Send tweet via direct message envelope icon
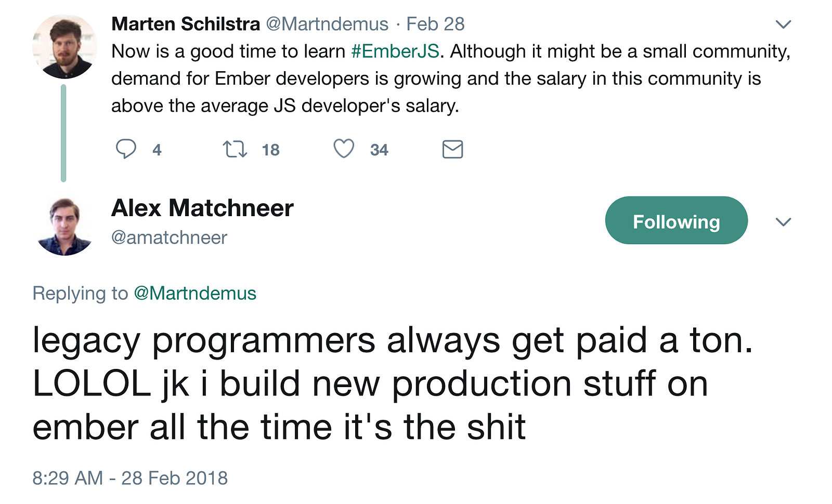The image size is (832, 504). pos(452,149)
